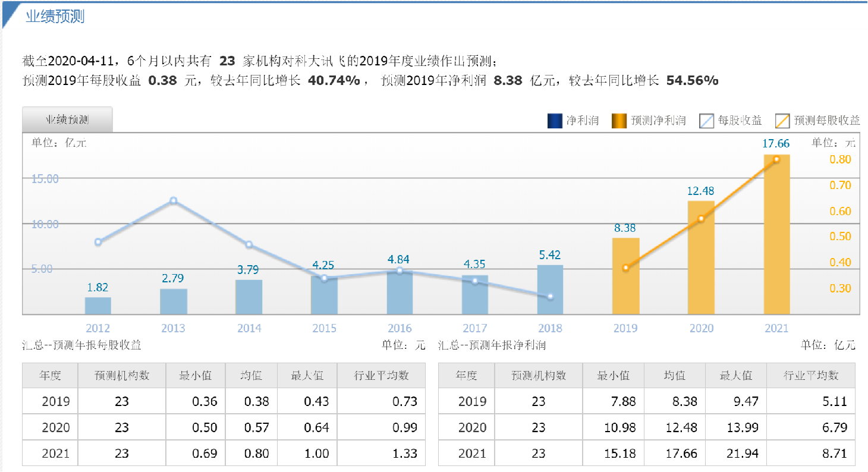Click the 1.82 bar value label
The height and width of the screenshot is (472, 868).
click(98, 288)
